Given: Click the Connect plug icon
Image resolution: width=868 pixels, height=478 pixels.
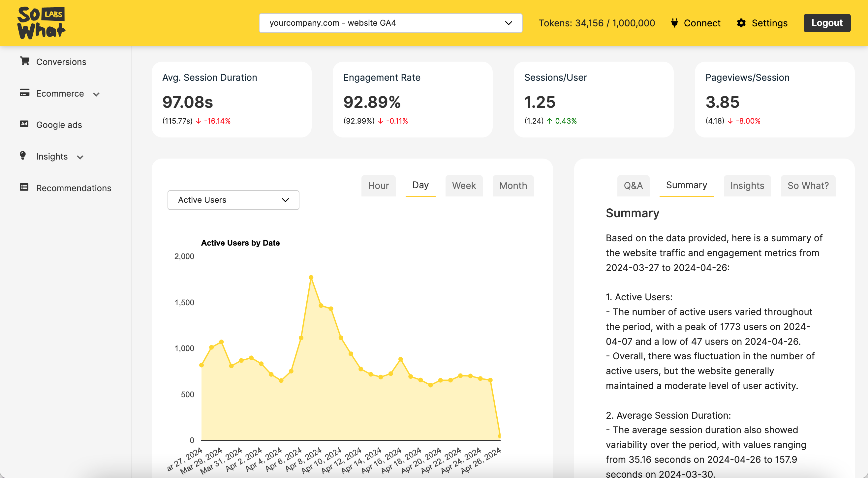Looking at the screenshot, I should point(674,23).
